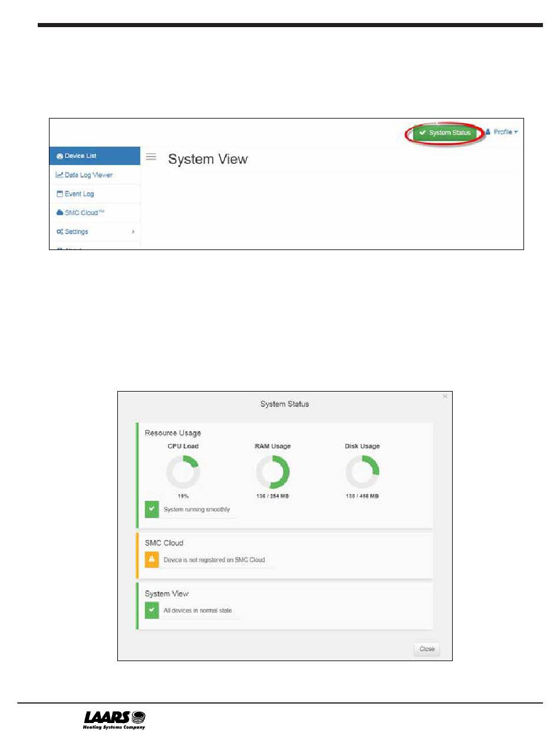The height and width of the screenshot is (736, 560).
Task: Click the CPU Load donut gauge
Action: pos(183,472)
